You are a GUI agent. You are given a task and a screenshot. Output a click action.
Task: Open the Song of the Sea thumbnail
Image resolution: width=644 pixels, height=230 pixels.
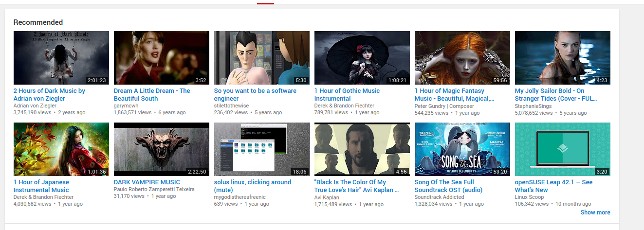tap(462, 149)
